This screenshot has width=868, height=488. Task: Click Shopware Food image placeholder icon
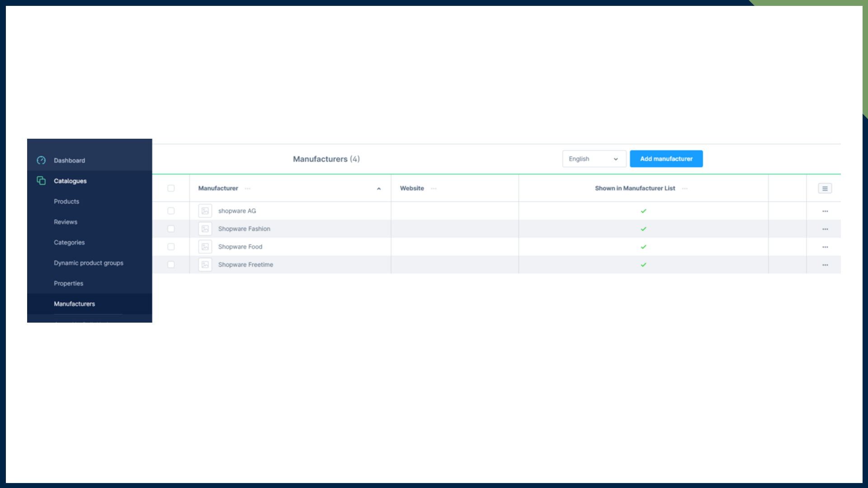point(205,247)
